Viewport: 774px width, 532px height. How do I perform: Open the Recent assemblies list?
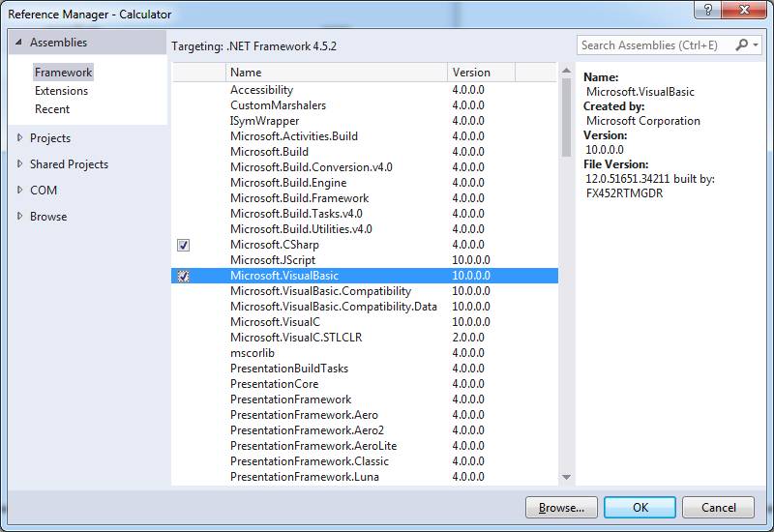tap(52, 109)
